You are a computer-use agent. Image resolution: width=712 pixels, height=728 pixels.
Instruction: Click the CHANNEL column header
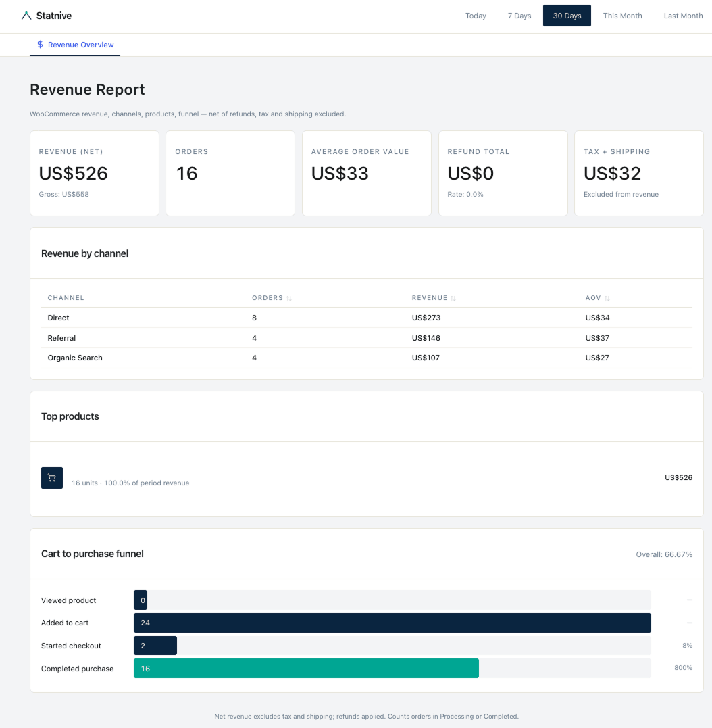tap(66, 298)
